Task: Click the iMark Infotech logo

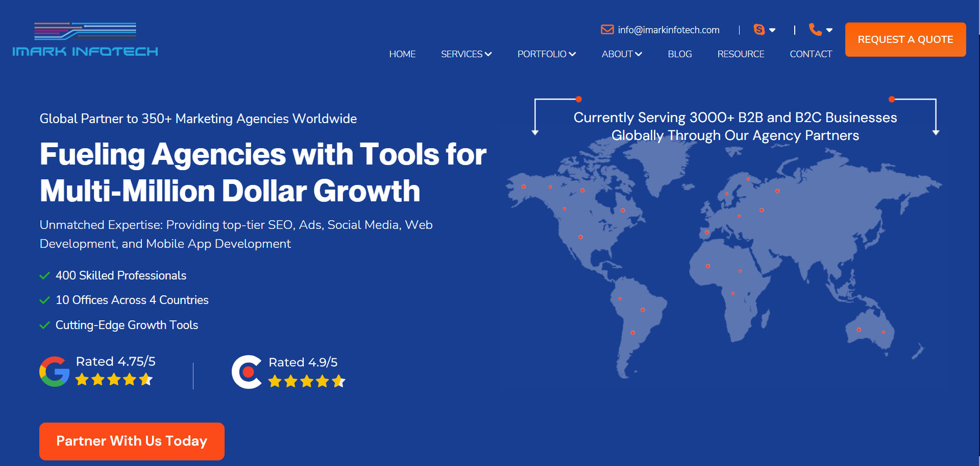Action: coord(85,39)
